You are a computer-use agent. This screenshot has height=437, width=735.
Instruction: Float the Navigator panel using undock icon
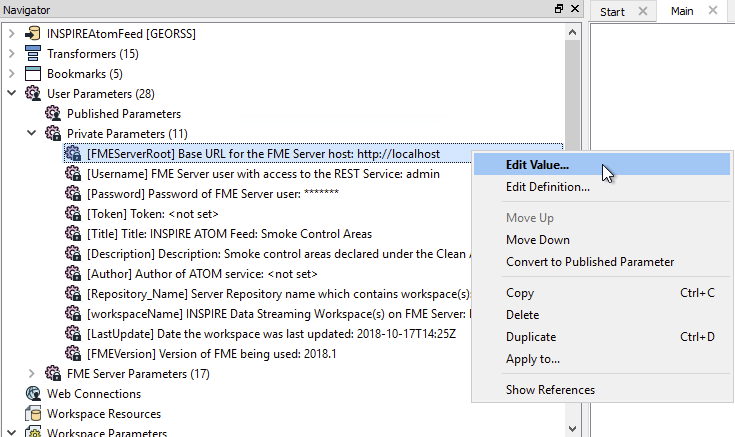559,9
